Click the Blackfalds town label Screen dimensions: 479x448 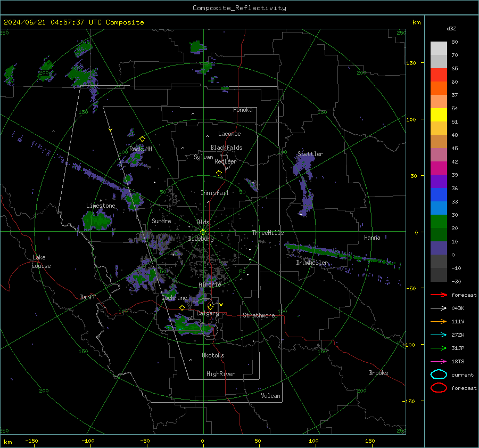tap(226, 148)
